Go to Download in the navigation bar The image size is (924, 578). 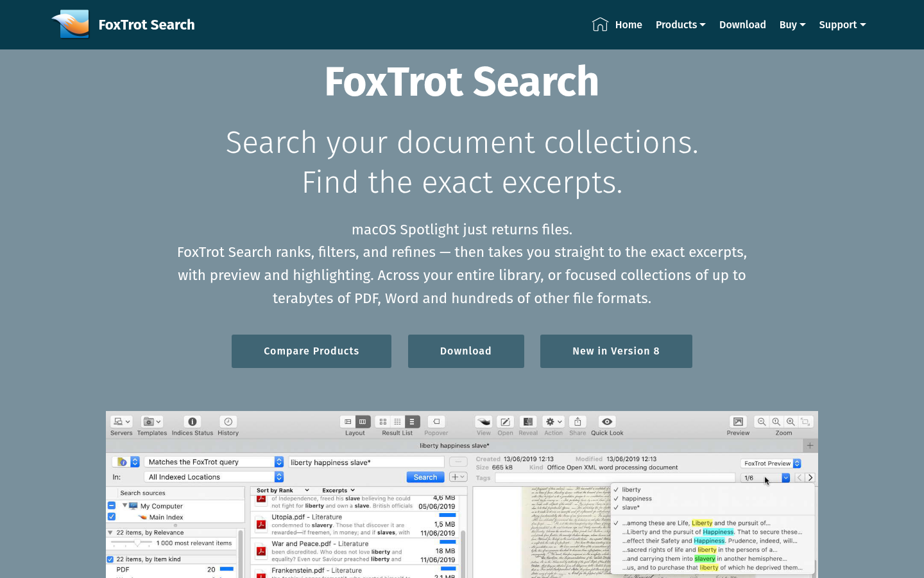tap(742, 24)
